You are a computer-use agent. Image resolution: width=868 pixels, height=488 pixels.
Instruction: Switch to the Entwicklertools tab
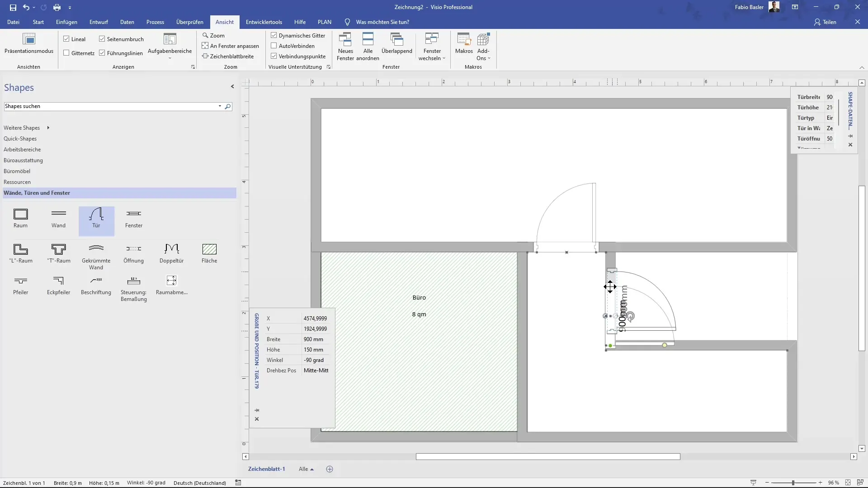264,22
